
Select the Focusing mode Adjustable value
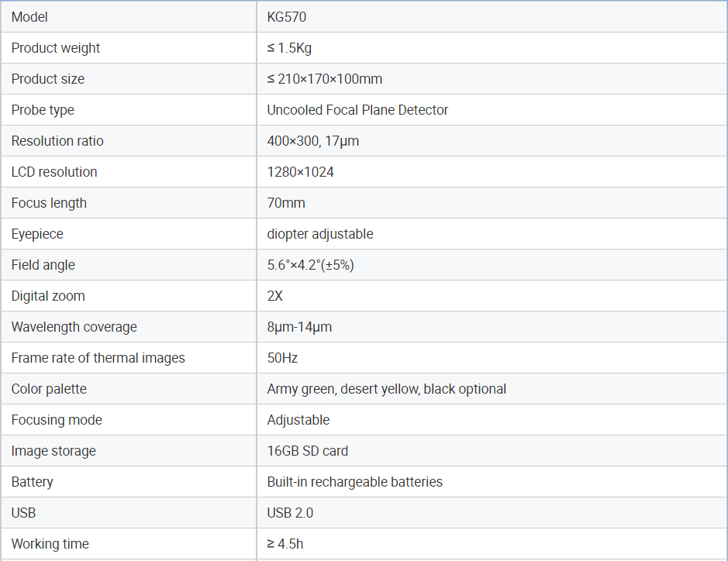298,420
